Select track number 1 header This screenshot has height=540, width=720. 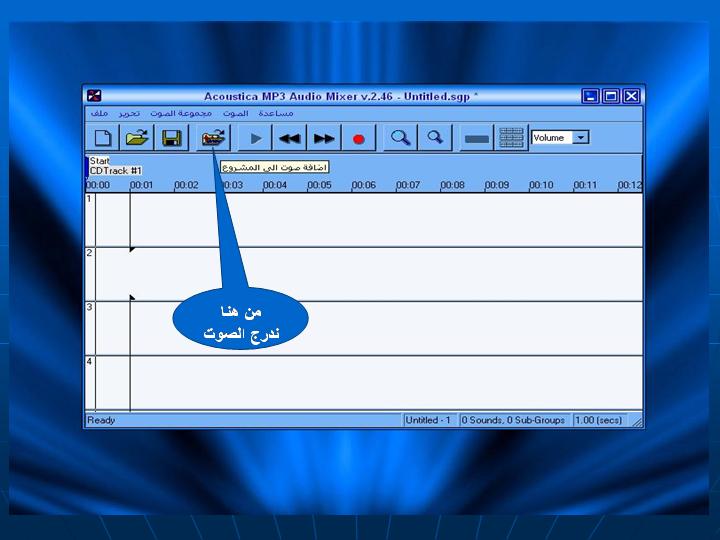tap(90, 219)
